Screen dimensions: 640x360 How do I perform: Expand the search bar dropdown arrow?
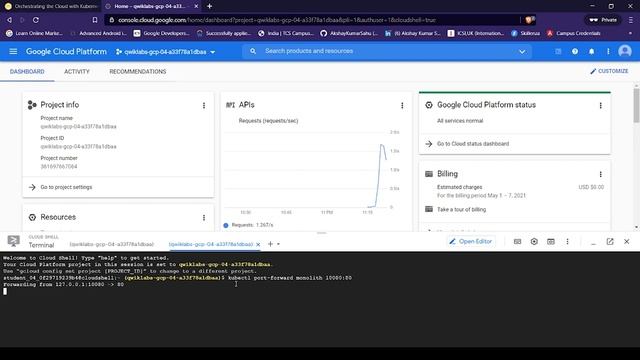(x=522, y=51)
